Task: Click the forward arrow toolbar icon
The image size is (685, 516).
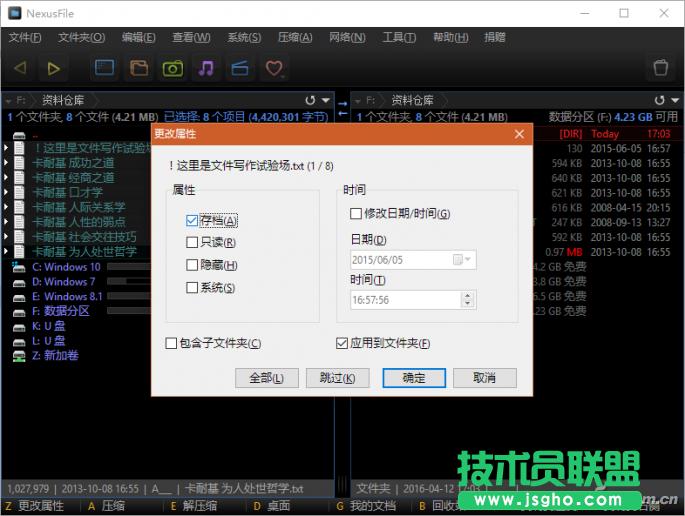Action: tap(55, 68)
